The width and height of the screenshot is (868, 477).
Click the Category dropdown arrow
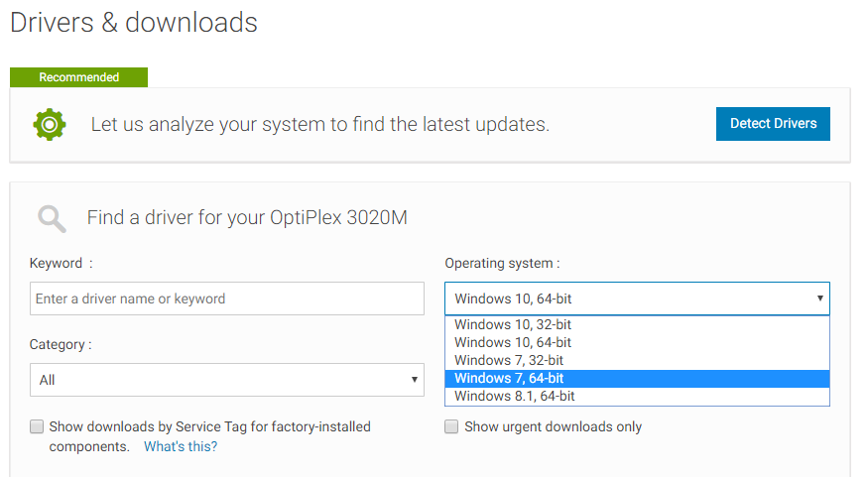tap(414, 380)
